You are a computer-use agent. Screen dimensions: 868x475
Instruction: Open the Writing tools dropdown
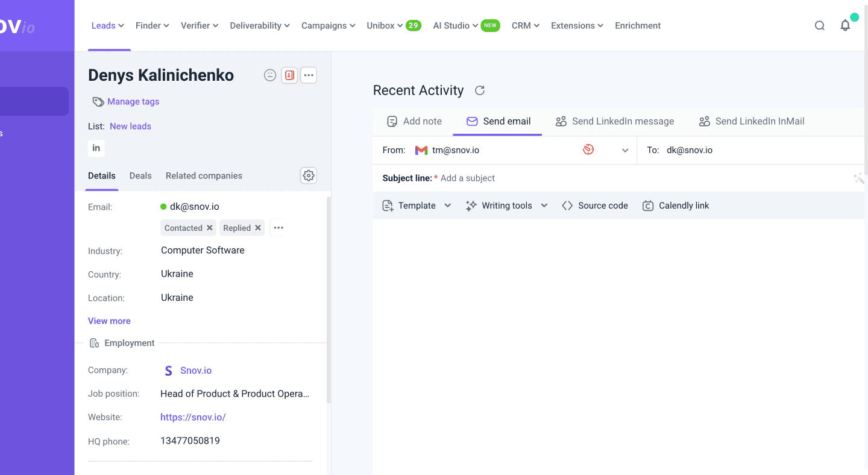(x=507, y=206)
